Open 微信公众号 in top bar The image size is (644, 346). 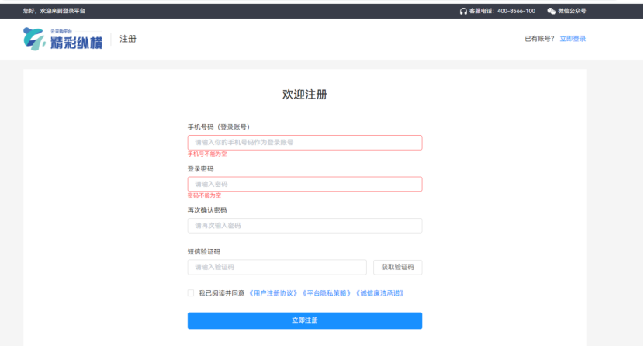click(572, 11)
